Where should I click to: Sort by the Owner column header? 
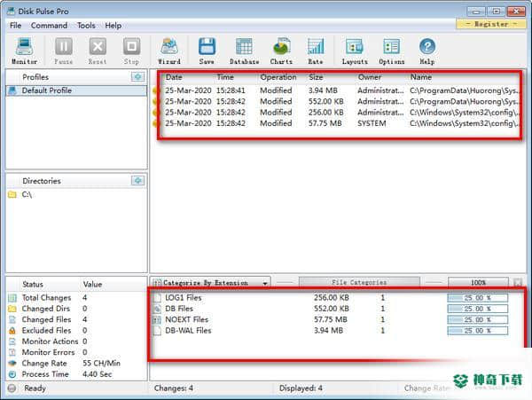[x=370, y=77]
